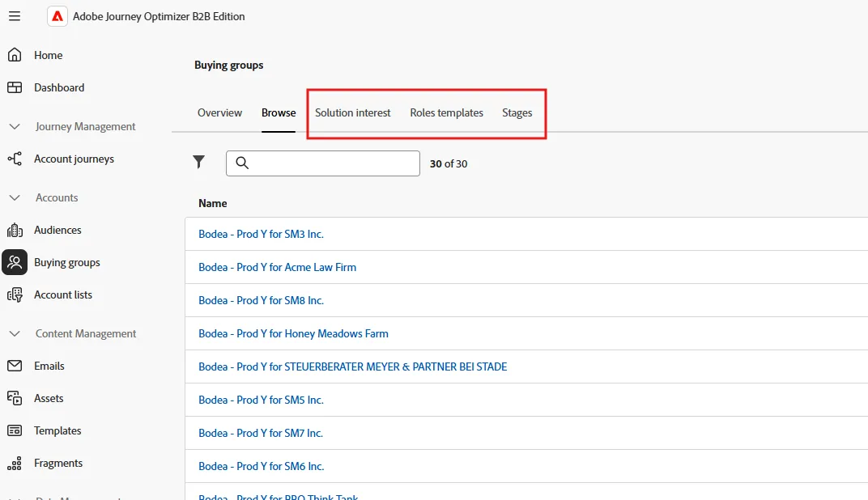Collapse the Accounts section chevron

pyautogui.click(x=15, y=197)
